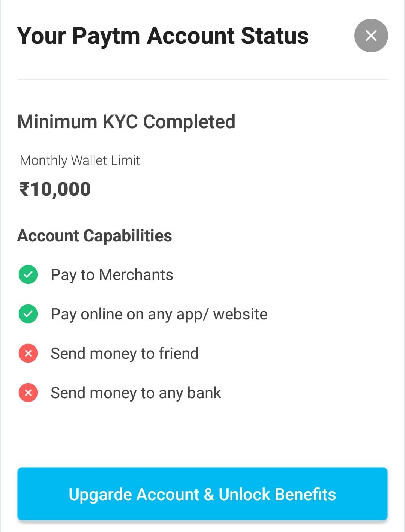
Task: Click the green check beside Pay online
Action: pyautogui.click(x=28, y=314)
